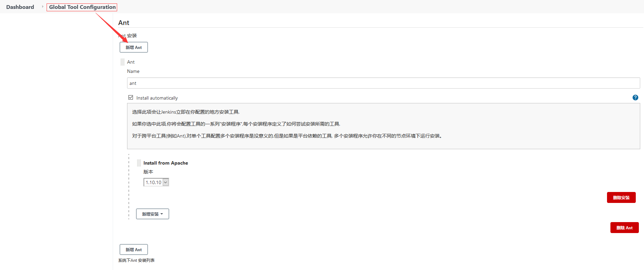Click the lower 新增 Ant button
The image size is (644, 270).
[134, 249]
